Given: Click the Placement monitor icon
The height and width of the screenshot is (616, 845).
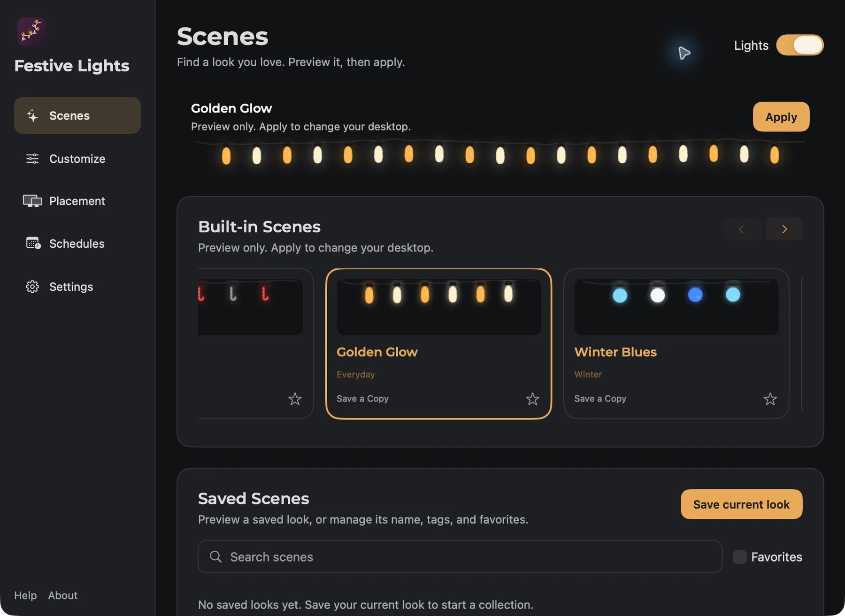Looking at the screenshot, I should tap(32, 201).
